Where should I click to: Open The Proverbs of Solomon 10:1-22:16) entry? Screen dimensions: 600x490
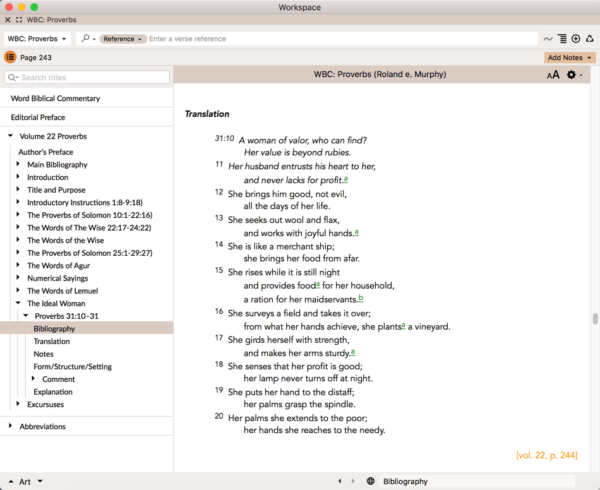point(90,215)
